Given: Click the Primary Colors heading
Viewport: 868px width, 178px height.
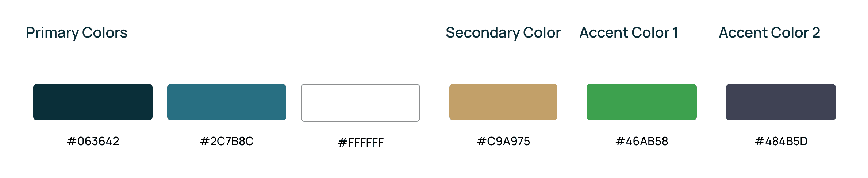Looking at the screenshot, I should [77, 33].
